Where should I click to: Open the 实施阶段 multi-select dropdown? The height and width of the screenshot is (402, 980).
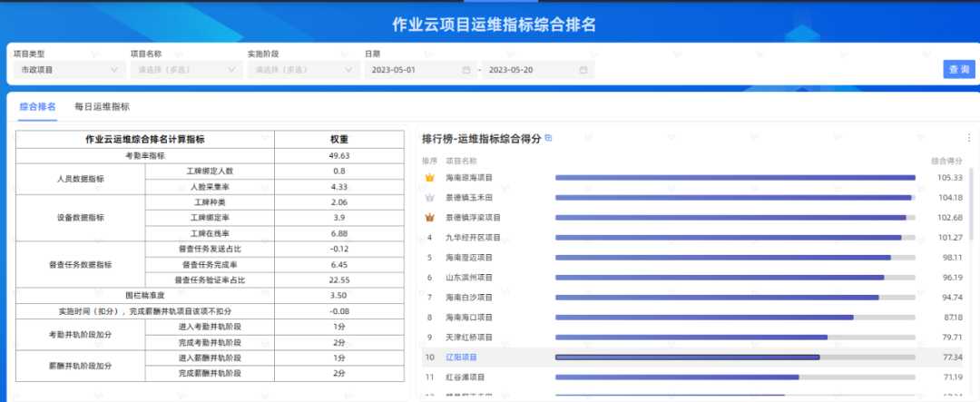(301, 70)
